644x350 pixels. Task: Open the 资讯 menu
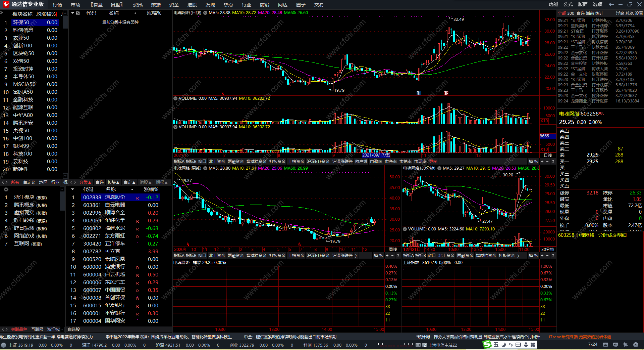[138, 5]
